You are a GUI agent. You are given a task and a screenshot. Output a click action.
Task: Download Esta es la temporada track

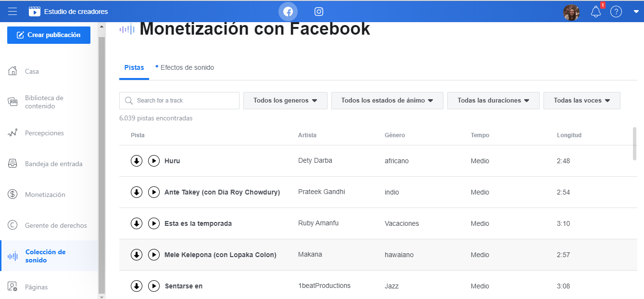pyautogui.click(x=137, y=223)
